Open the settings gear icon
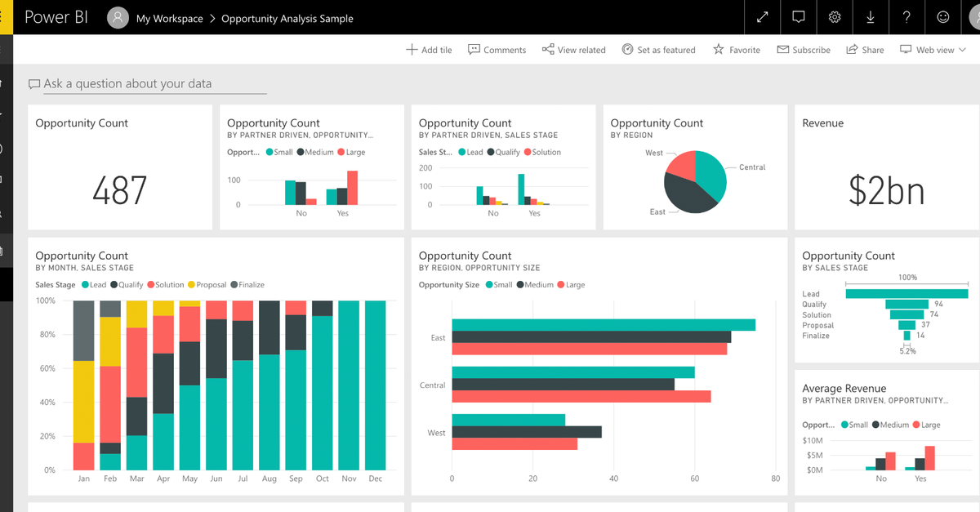This screenshot has width=980, height=512. (x=834, y=17)
